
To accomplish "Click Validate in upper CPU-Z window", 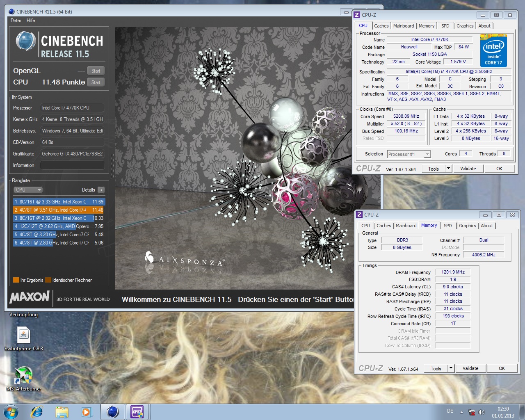I will [468, 169].
